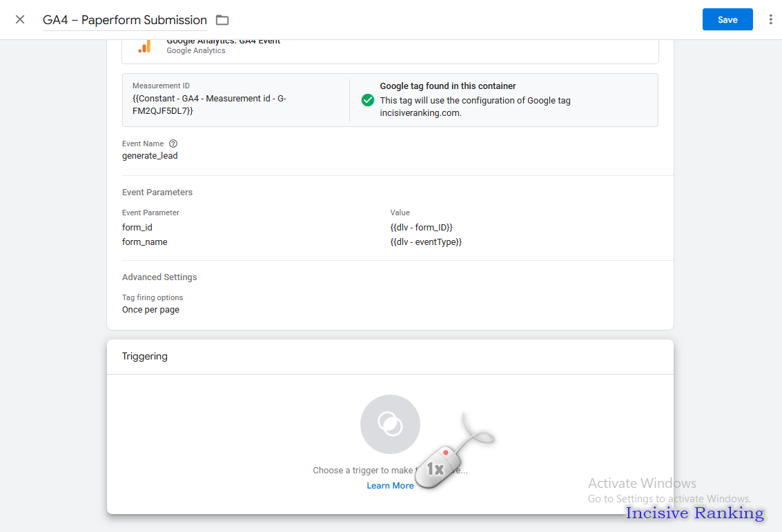The width and height of the screenshot is (782, 532).
Task: Click the Event Parameters heading
Action: click(x=157, y=193)
